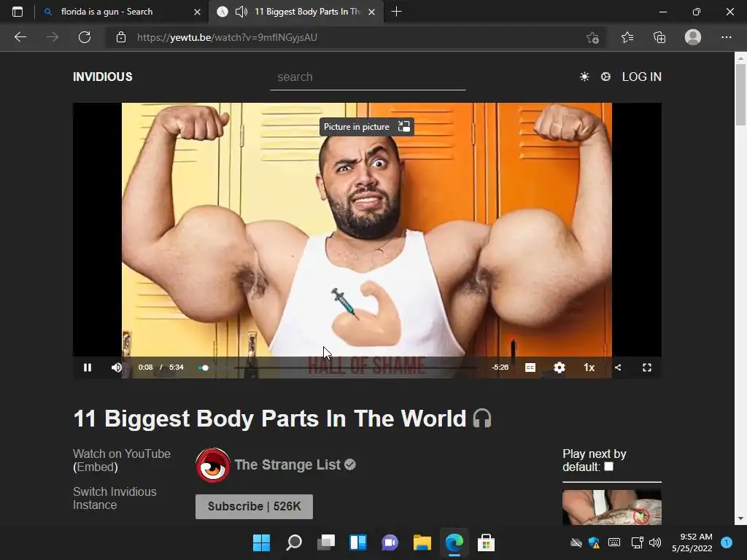
Task: Open Task View on taskbar
Action: coord(326,542)
